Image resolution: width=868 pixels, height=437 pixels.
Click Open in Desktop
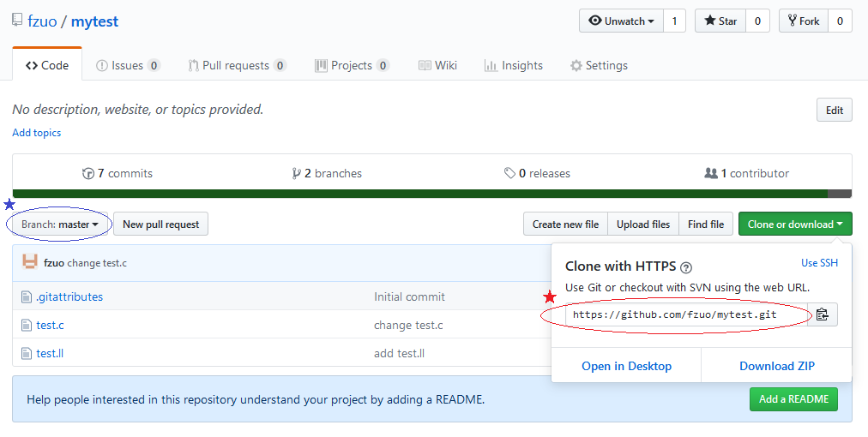point(627,366)
